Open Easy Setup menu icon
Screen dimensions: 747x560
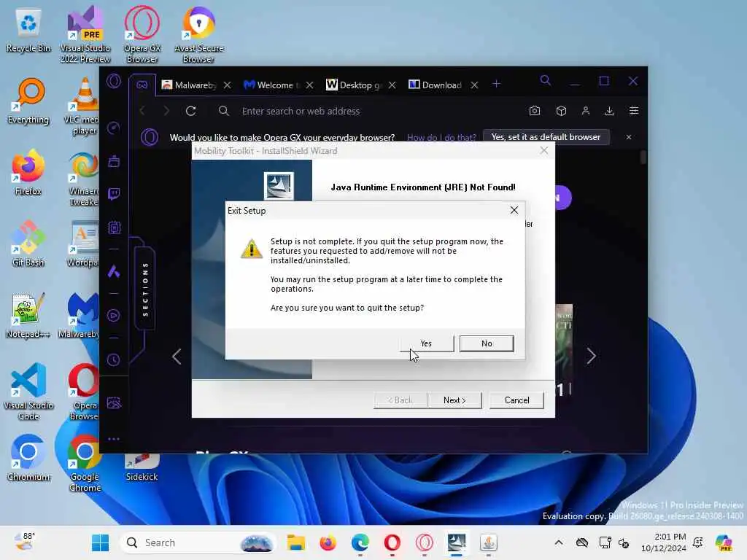click(x=634, y=111)
